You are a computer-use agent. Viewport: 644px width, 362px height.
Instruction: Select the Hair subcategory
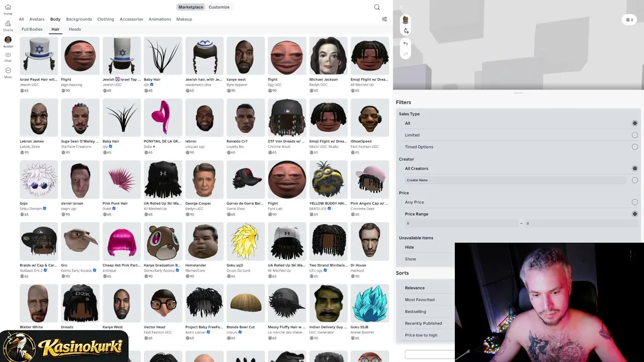click(55, 29)
